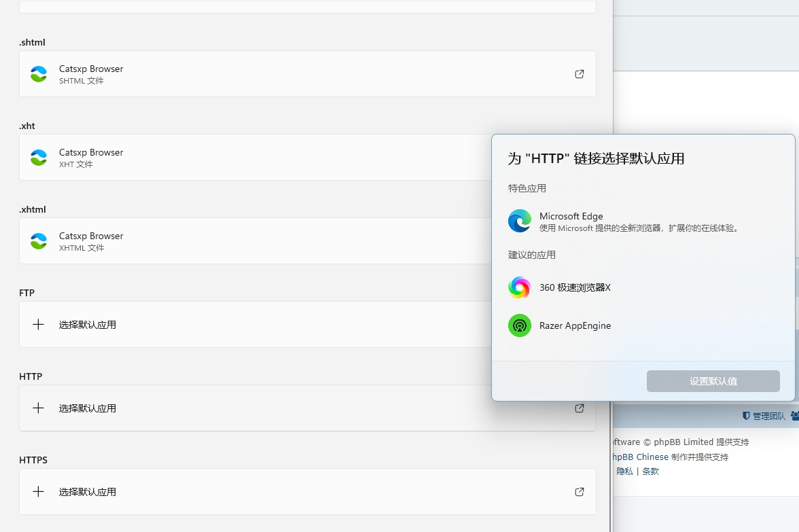The width and height of the screenshot is (799, 532).
Task: Open phpBB Limited link in footer
Action: tap(683, 442)
